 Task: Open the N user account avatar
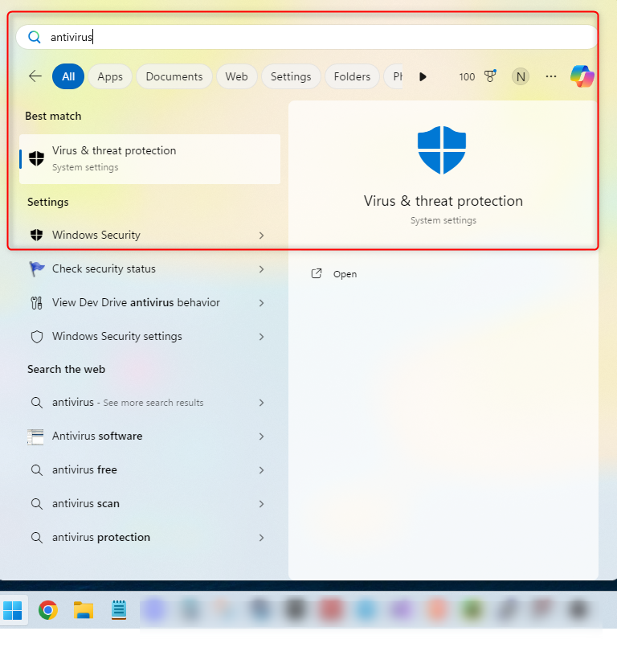521,76
